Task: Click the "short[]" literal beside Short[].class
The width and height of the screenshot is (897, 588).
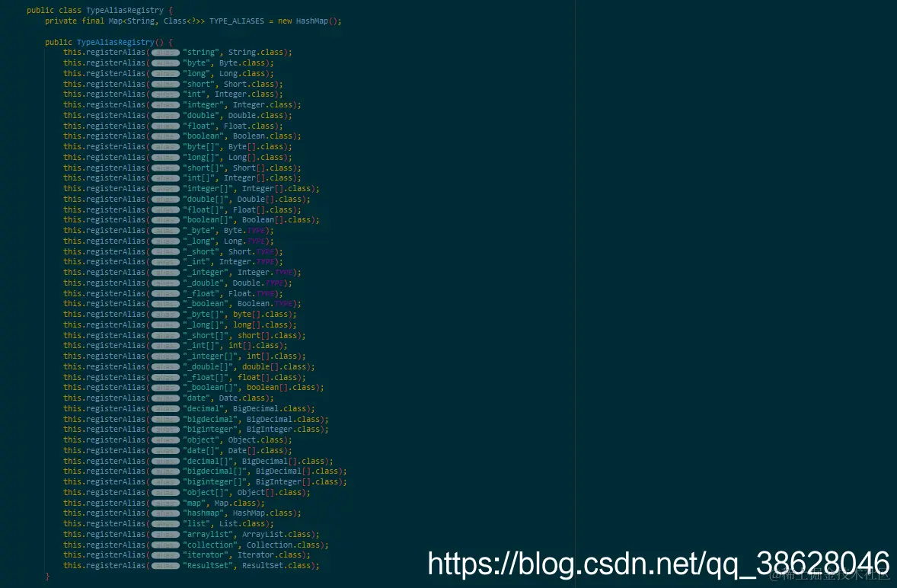Action: pos(203,168)
